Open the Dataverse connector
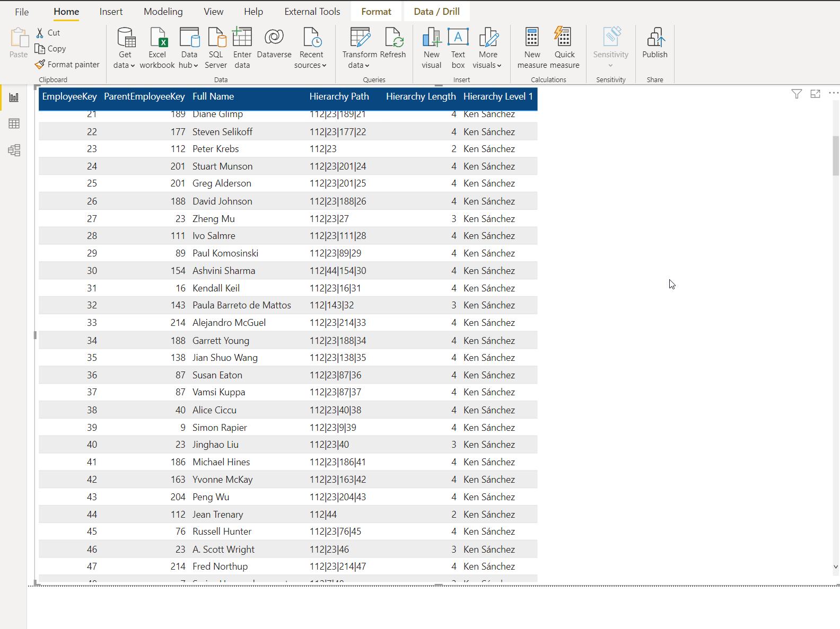 (x=274, y=43)
